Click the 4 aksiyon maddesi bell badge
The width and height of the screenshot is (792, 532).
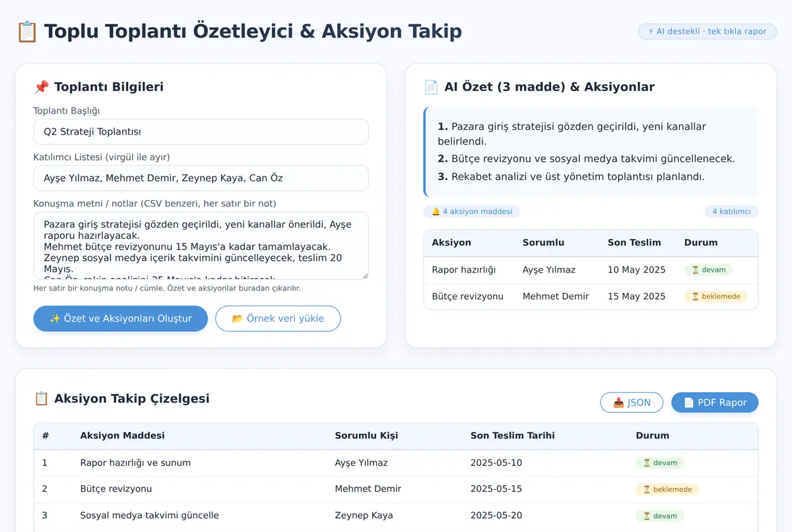tap(472, 211)
